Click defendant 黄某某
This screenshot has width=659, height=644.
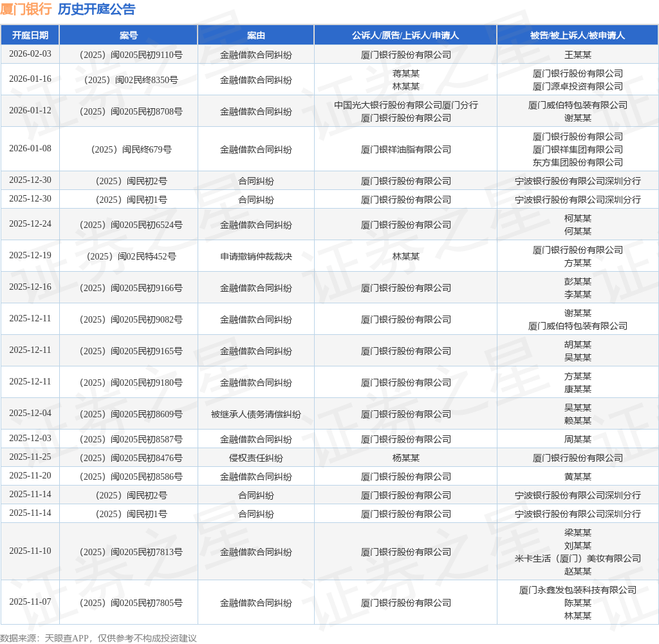pyautogui.click(x=577, y=477)
